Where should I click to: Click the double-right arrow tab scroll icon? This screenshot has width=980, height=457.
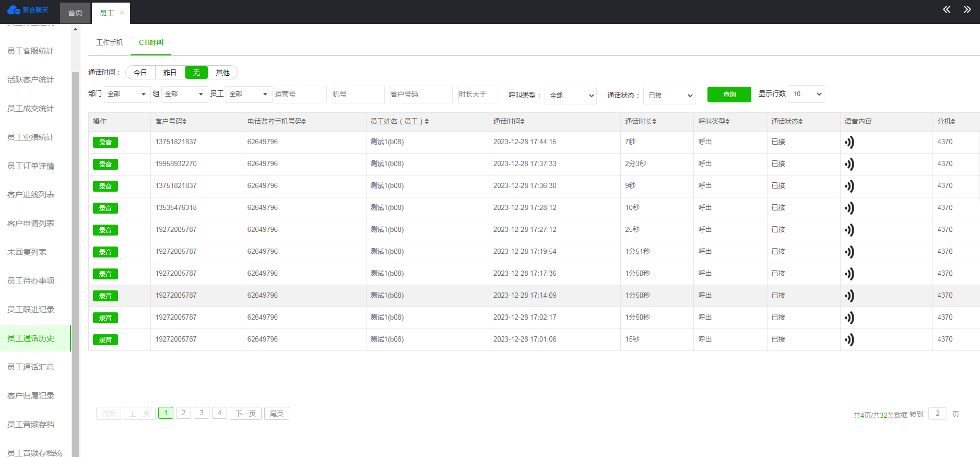coord(967,9)
